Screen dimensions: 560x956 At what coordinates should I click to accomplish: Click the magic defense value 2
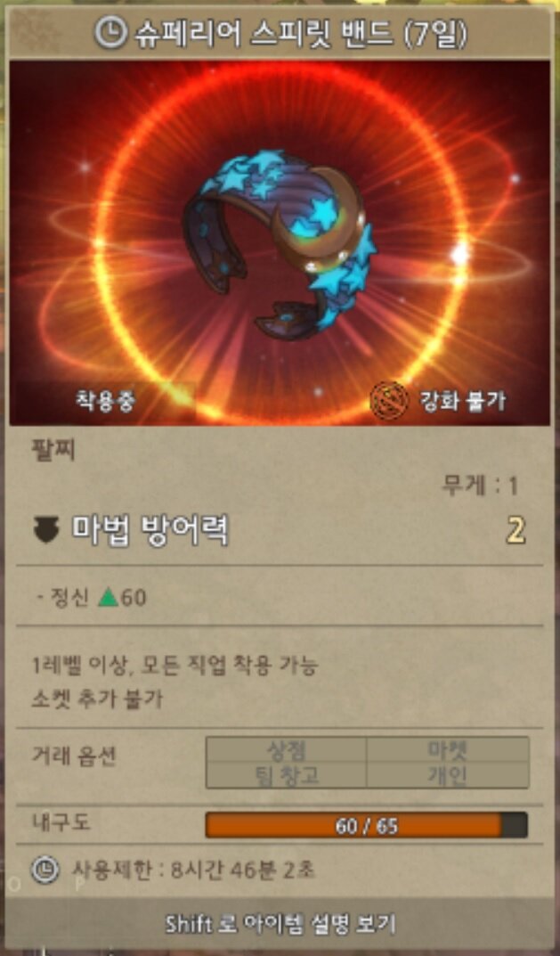click(x=515, y=530)
